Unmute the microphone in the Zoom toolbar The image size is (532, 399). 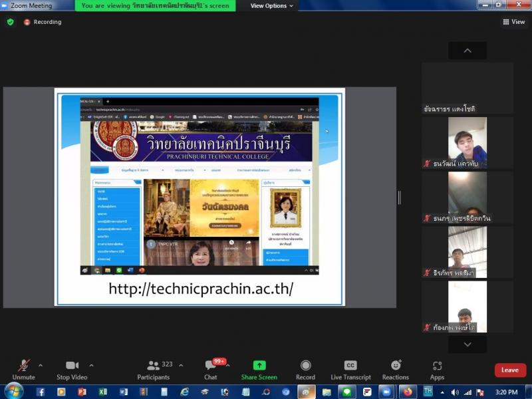(x=23, y=370)
